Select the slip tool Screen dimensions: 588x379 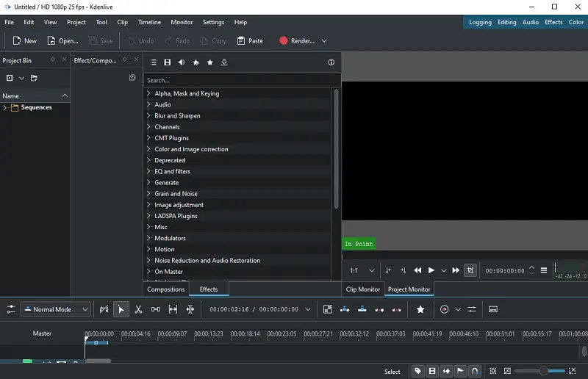pos(173,309)
